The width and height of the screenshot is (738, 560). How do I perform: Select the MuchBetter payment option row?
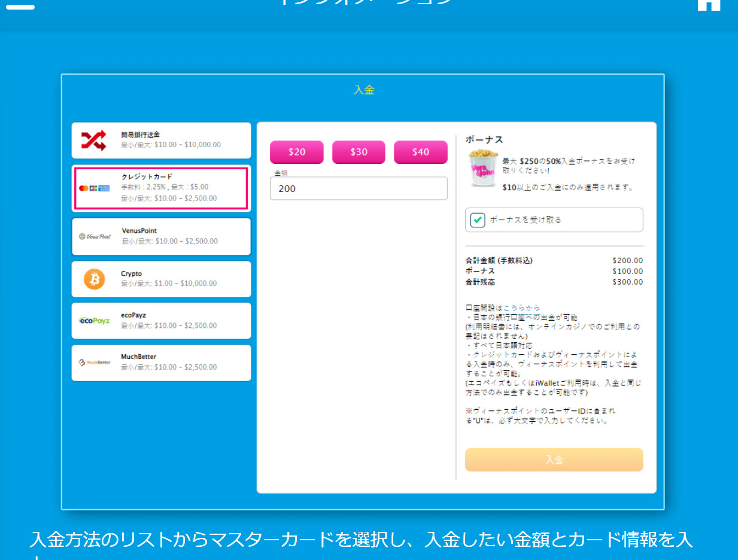pos(162,363)
